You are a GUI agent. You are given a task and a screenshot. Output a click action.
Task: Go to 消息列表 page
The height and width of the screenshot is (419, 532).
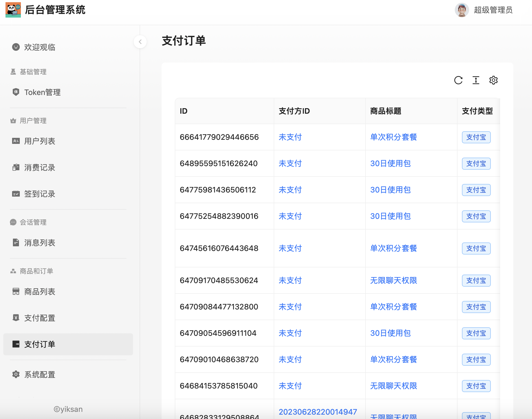click(68, 243)
